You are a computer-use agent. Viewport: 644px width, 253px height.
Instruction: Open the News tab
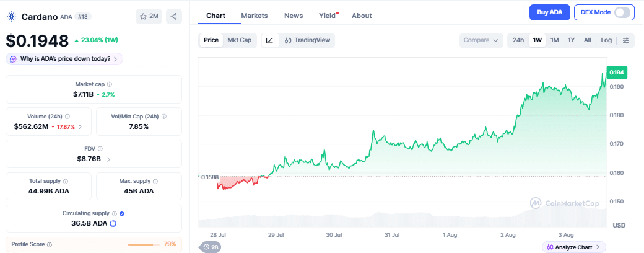294,16
